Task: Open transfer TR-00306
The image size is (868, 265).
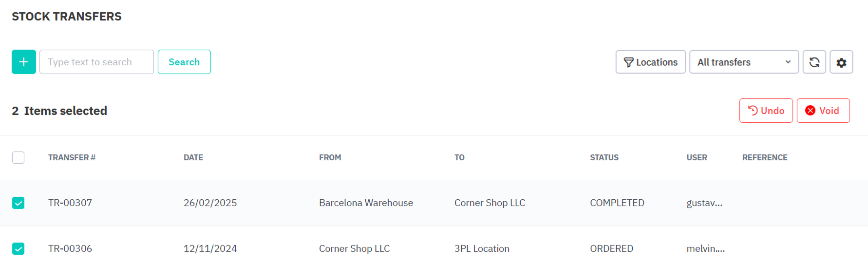Action: pos(70,248)
